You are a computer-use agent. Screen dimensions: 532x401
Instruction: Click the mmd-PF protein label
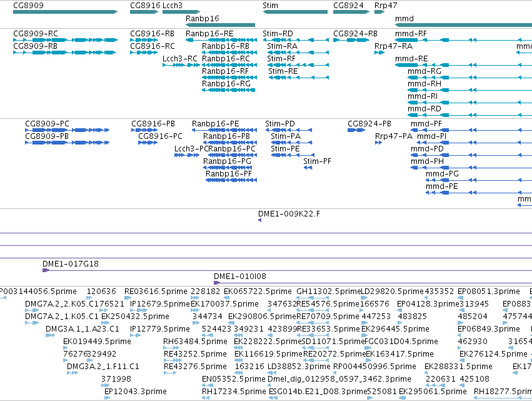[x=426, y=124]
